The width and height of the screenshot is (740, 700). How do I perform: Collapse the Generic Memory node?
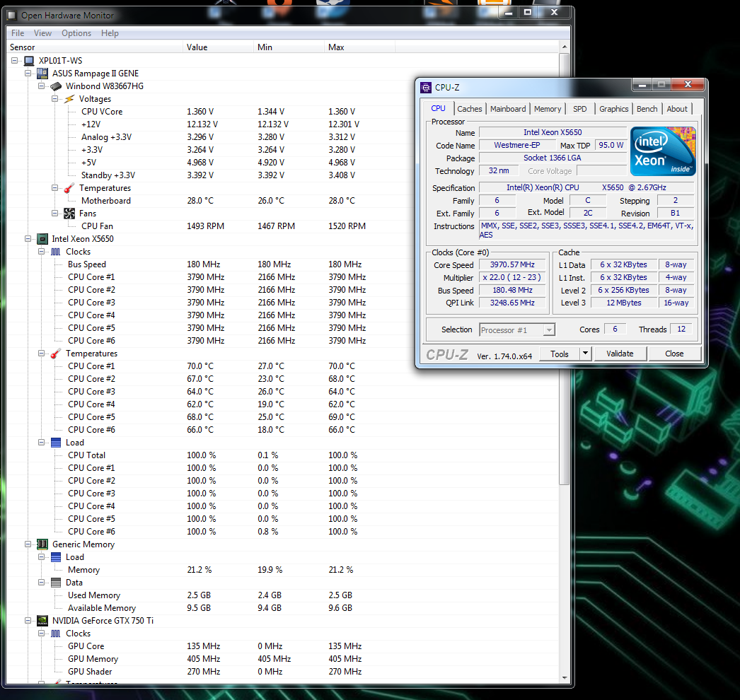28,544
